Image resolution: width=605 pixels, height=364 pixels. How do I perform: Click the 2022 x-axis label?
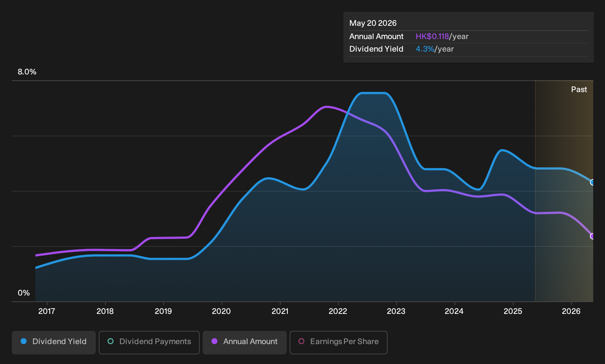point(338,311)
